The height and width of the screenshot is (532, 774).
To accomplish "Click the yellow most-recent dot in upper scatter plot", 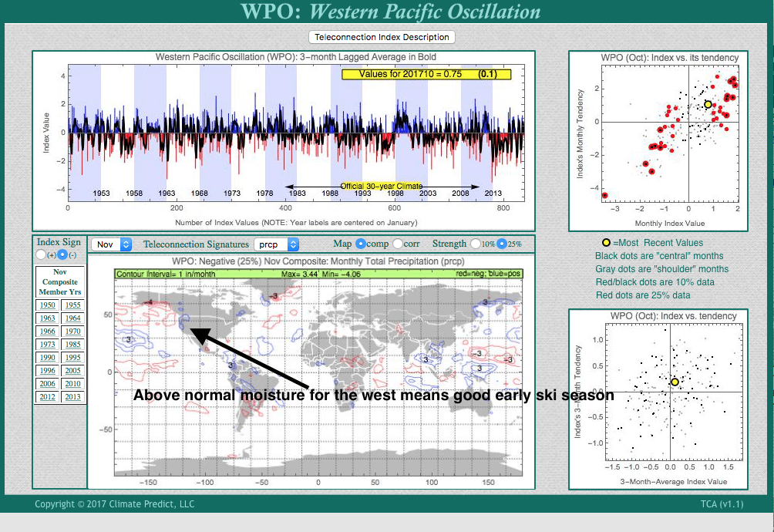I will pyautogui.click(x=708, y=105).
